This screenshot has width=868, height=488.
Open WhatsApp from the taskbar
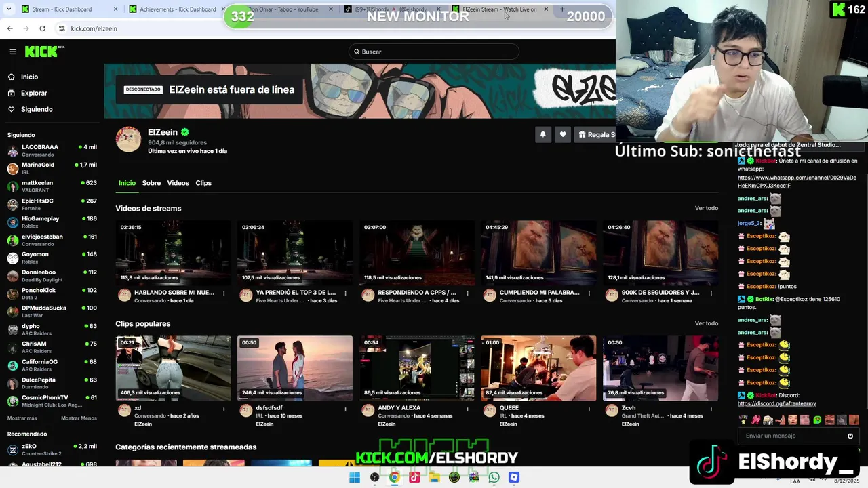494,477
